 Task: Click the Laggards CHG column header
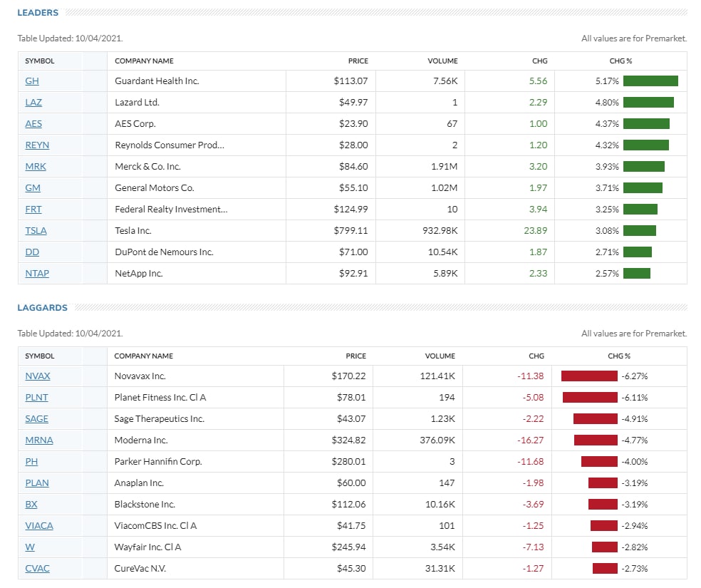click(536, 356)
